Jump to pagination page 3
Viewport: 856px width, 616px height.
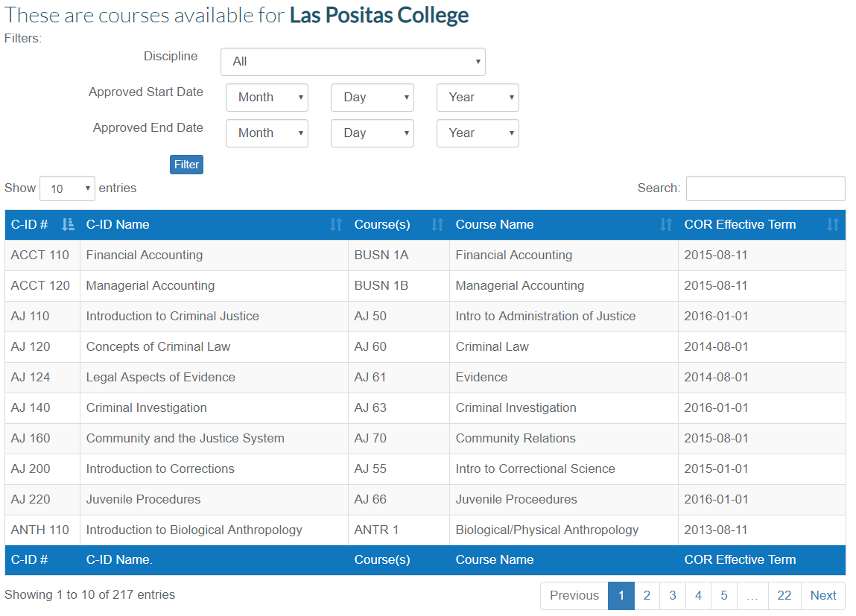pos(673,595)
